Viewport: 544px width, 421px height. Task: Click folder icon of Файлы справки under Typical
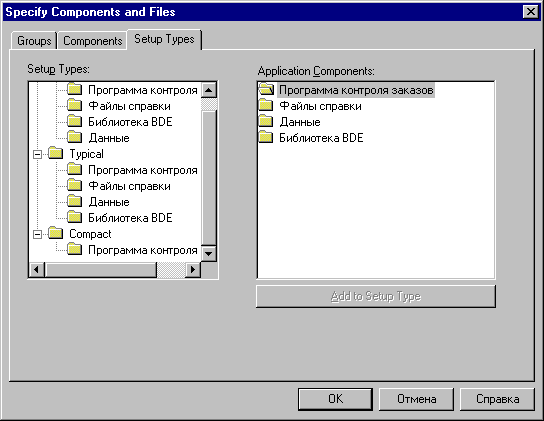click(x=75, y=185)
